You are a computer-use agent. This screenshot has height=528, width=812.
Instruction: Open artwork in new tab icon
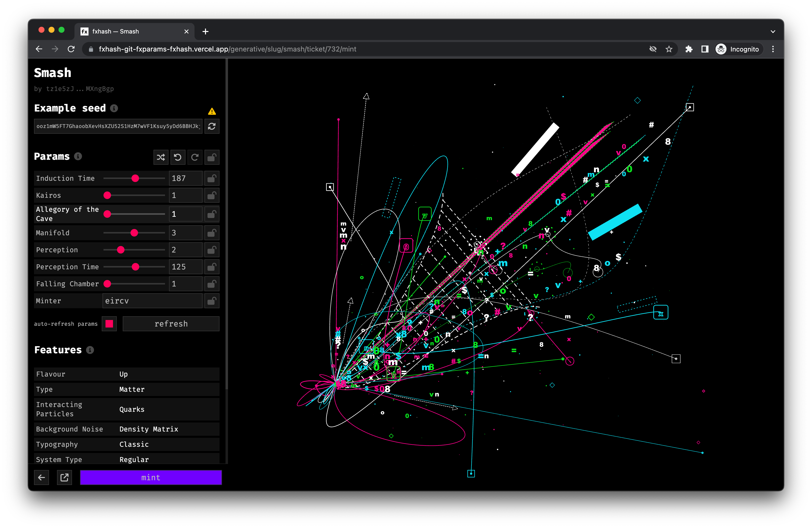[x=64, y=477]
